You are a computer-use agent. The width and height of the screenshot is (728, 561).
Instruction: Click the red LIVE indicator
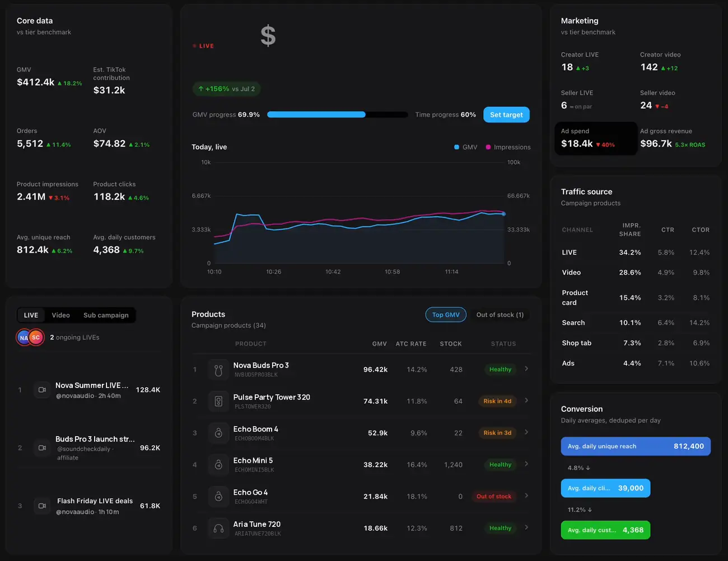203,46
